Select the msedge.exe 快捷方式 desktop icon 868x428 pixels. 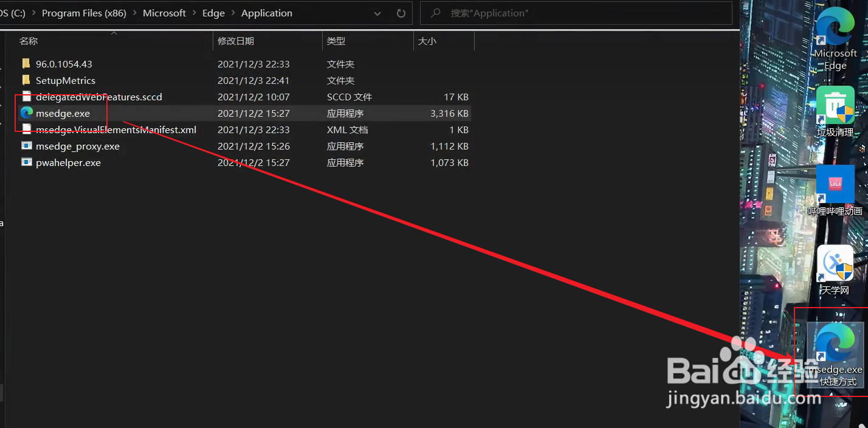click(835, 355)
